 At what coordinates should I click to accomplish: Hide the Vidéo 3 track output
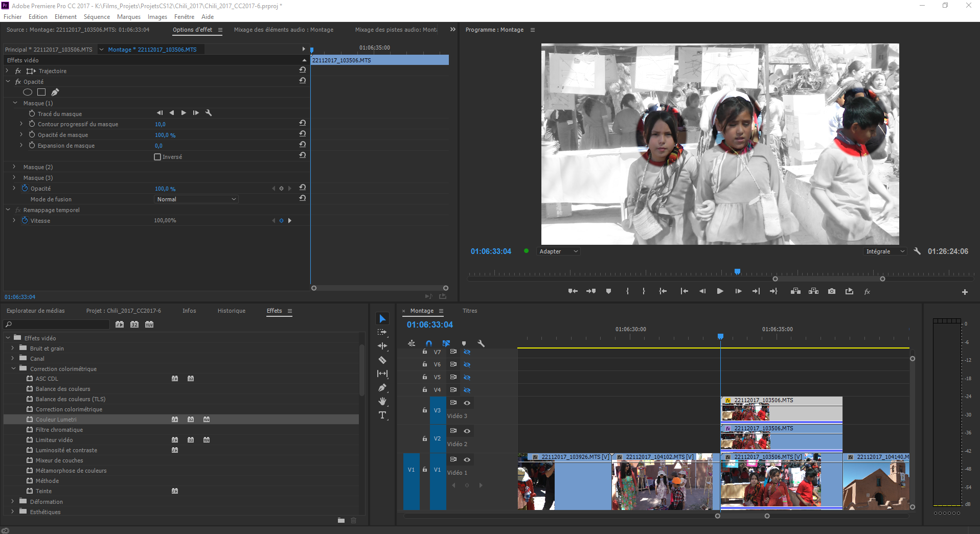[467, 403]
